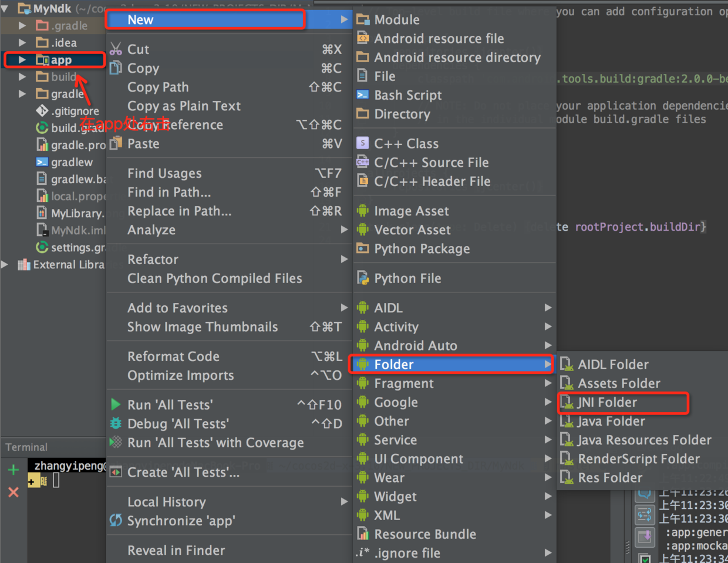Click the red X icon in Terminal
This screenshot has width=728, height=563.
pyautogui.click(x=14, y=492)
